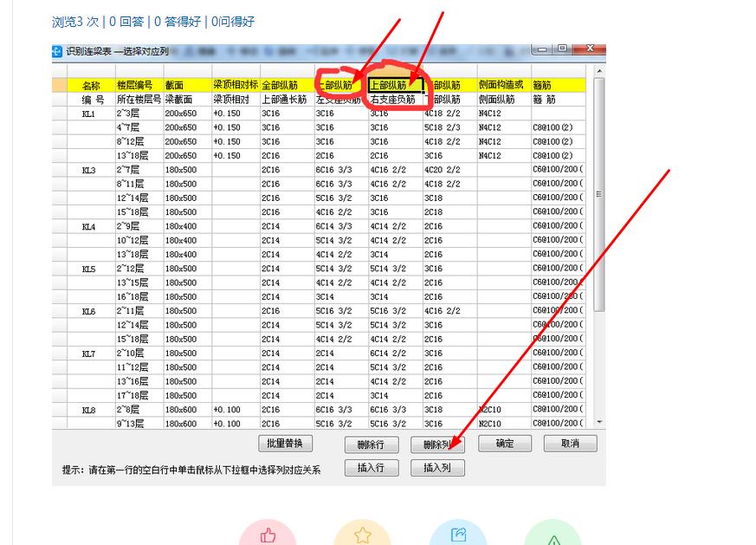Click the 插入列 button
Image resolution: width=756 pixels, height=545 pixels.
click(437, 468)
